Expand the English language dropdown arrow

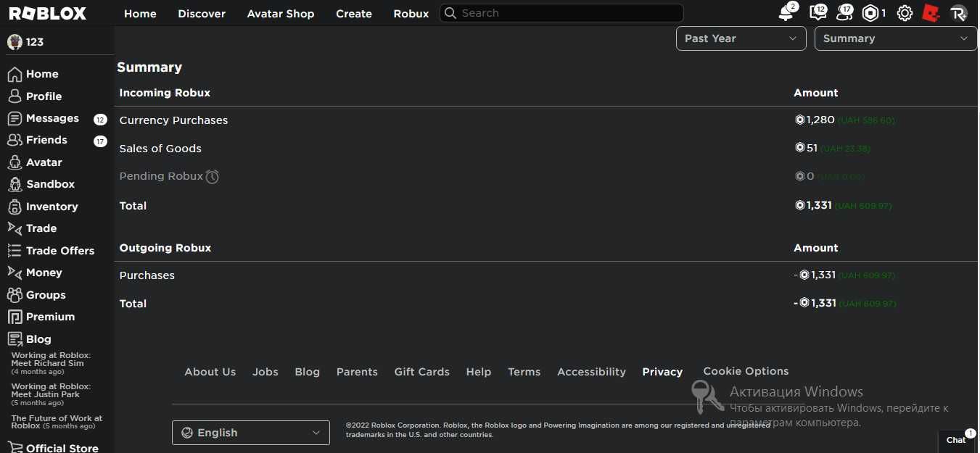point(316,433)
